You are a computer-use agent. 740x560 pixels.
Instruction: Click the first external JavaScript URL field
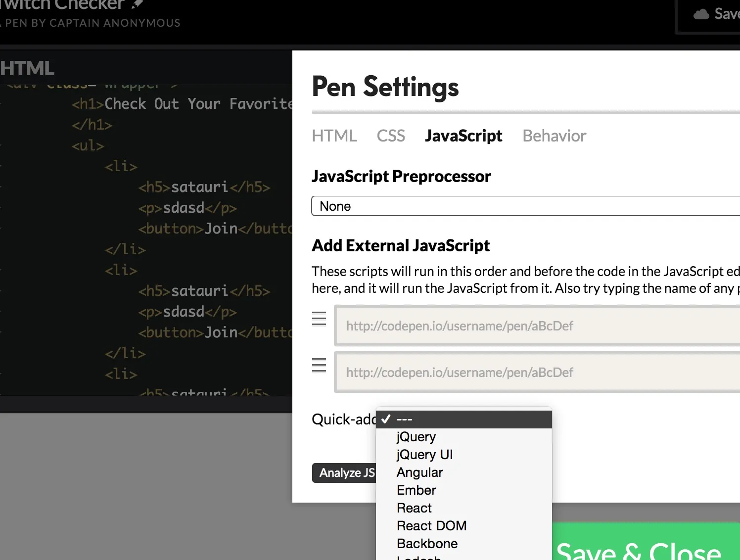(537, 326)
